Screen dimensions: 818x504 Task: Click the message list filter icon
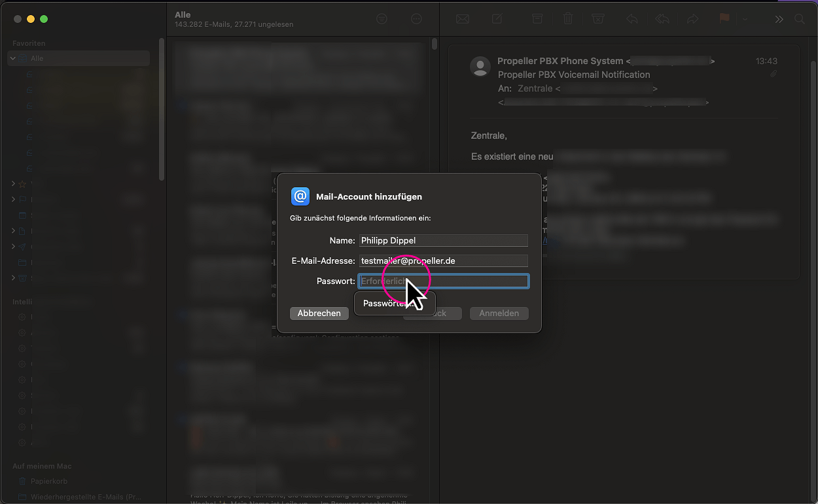pos(382,19)
